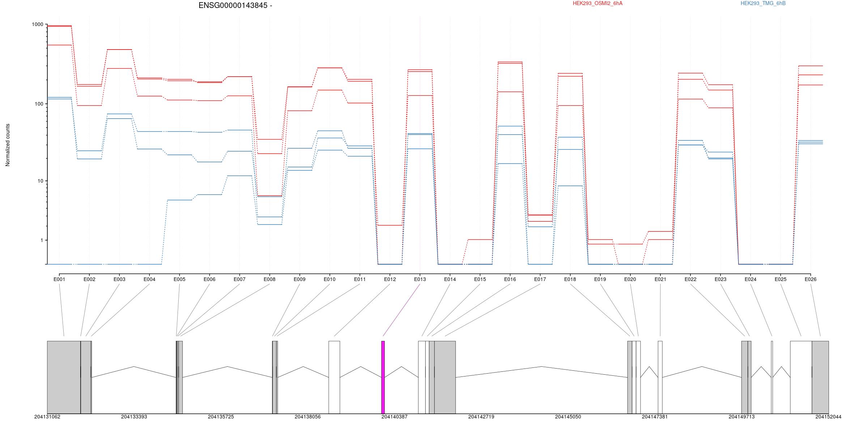Screen dimensions: 868x434
Task: Click exon label E023
Action: click(720, 279)
